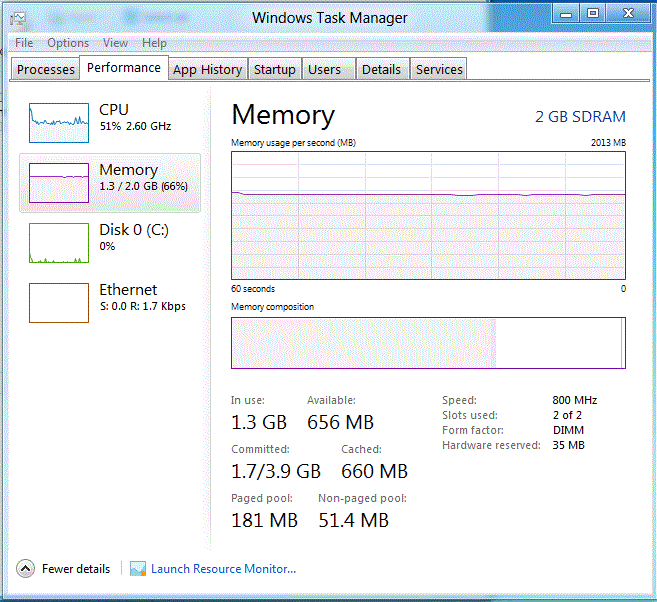The height and width of the screenshot is (602, 657).
Task: Select CPU 51% 2.60 GHz entry
Action: click(110, 123)
